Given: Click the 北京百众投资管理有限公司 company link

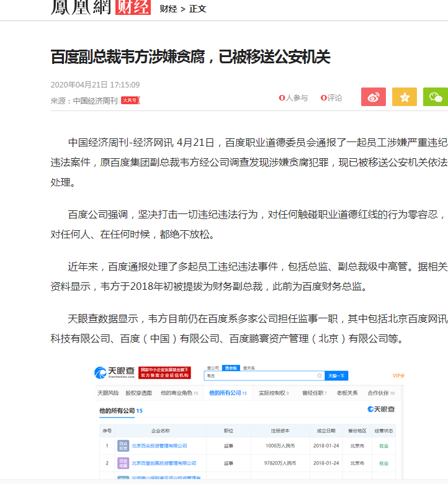Looking at the screenshot, I should pyautogui.click(x=159, y=446).
